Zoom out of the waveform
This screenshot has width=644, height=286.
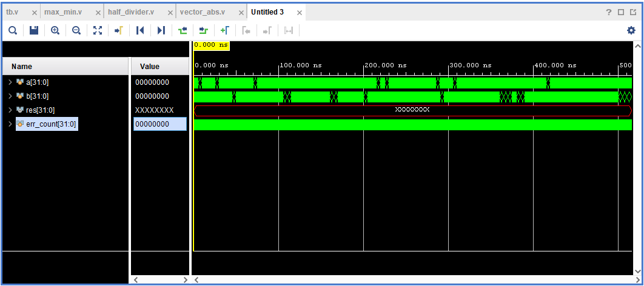[76, 30]
